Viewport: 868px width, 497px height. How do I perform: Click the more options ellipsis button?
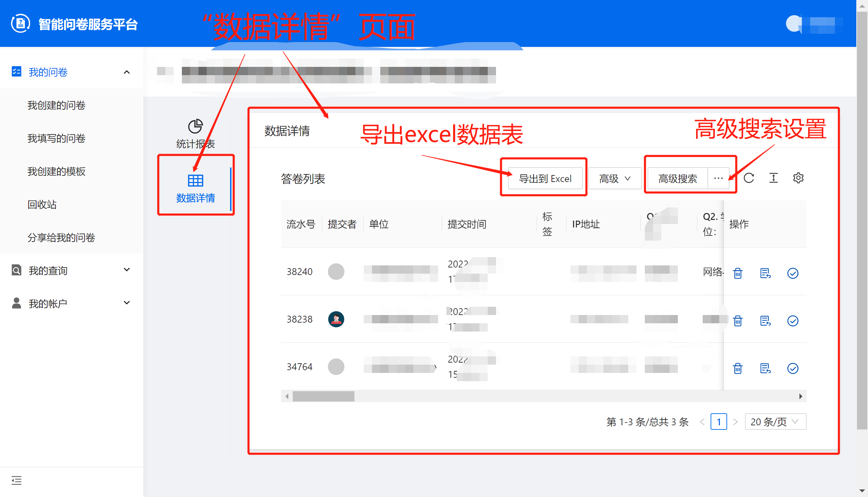tap(718, 179)
